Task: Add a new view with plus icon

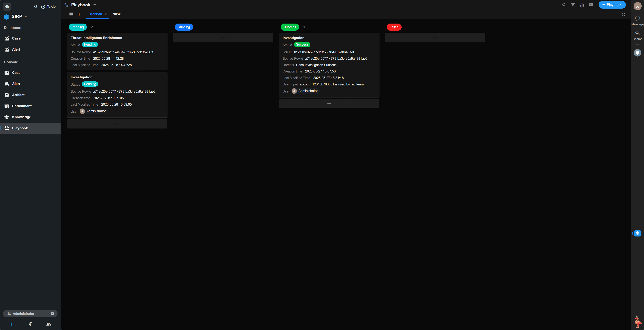Action: tap(79, 14)
